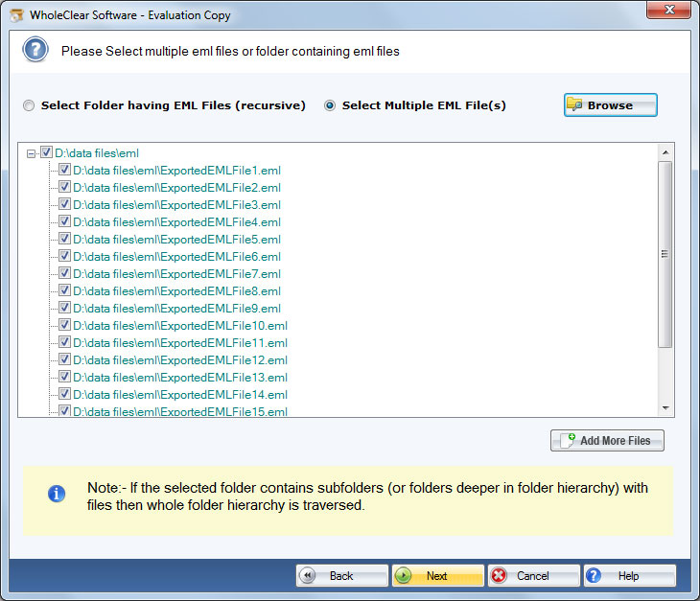Viewport: 700px width, 601px height.
Task: Collapse the D:\data files\eml tree node
Action: point(31,153)
